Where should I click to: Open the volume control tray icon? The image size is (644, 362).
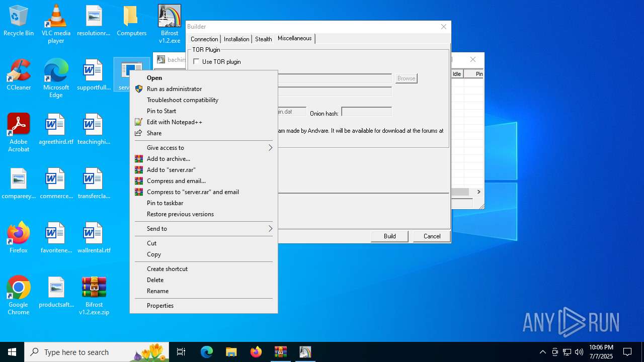point(579,352)
